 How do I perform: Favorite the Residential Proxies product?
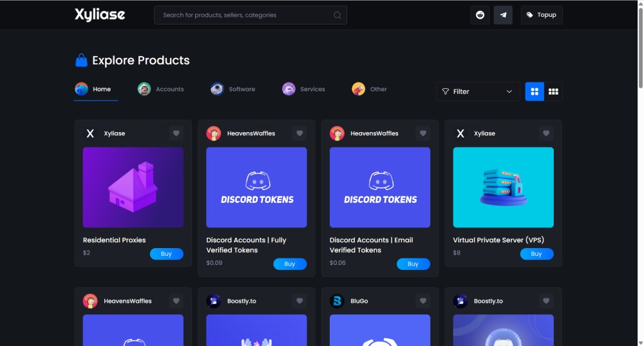pyautogui.click(x=176, y=133)
